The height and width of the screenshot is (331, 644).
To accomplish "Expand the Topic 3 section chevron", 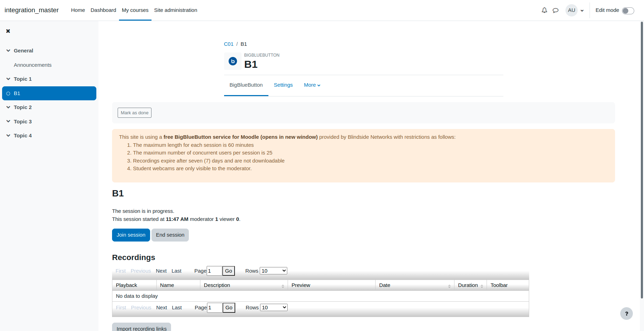I will (8, 122).
